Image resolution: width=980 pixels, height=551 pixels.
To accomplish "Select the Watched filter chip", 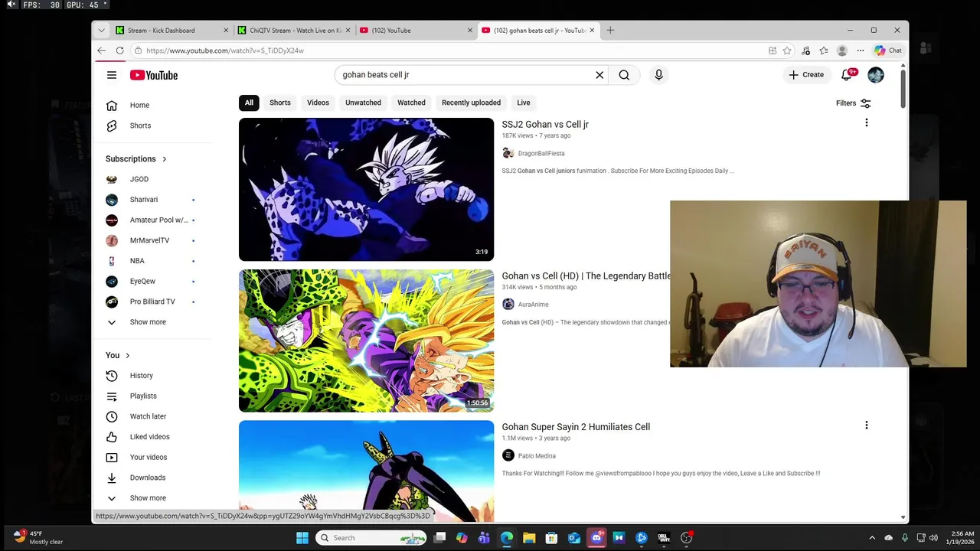I will click(411, 103).
